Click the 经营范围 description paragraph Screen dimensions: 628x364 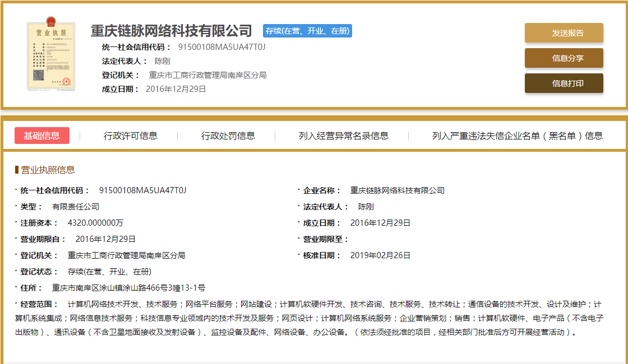click(314, 318)
